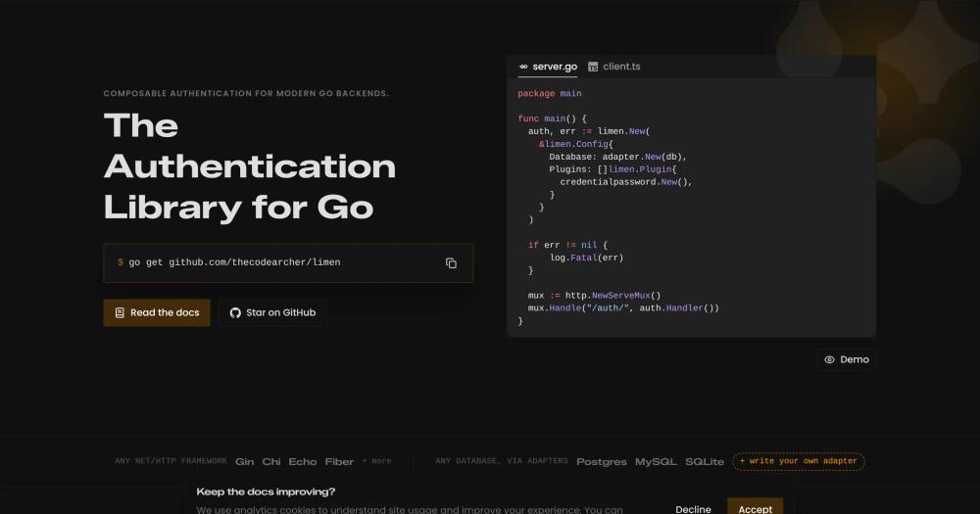This screenshot has height=514, width=980.
Task: Click the heading The Authentication Library for Go
Action: click(250, 166)
